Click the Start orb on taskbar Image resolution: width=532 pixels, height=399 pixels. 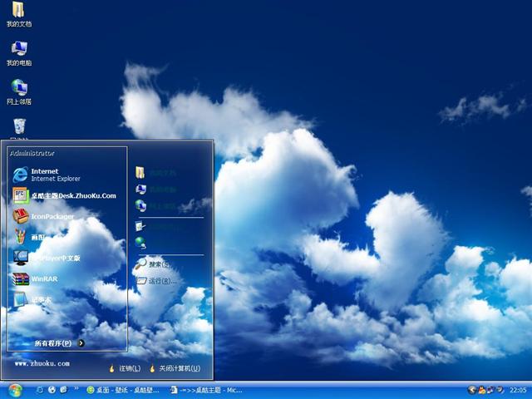(x=14, y=390)
